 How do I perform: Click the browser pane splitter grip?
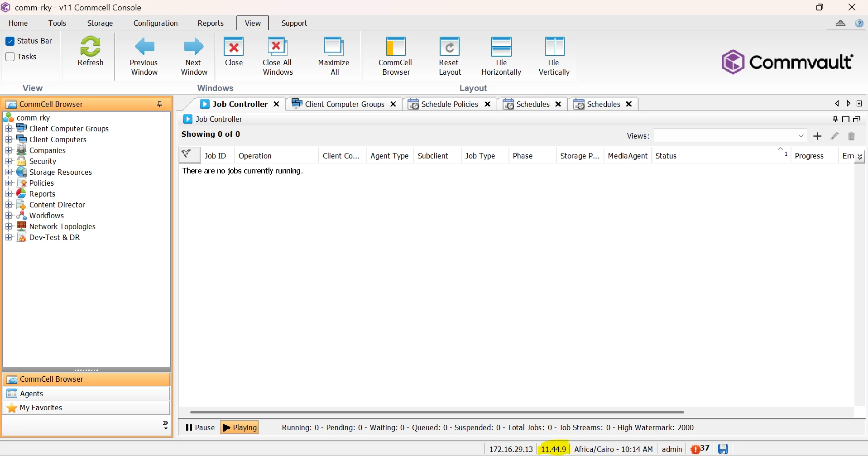click(86, 370)
